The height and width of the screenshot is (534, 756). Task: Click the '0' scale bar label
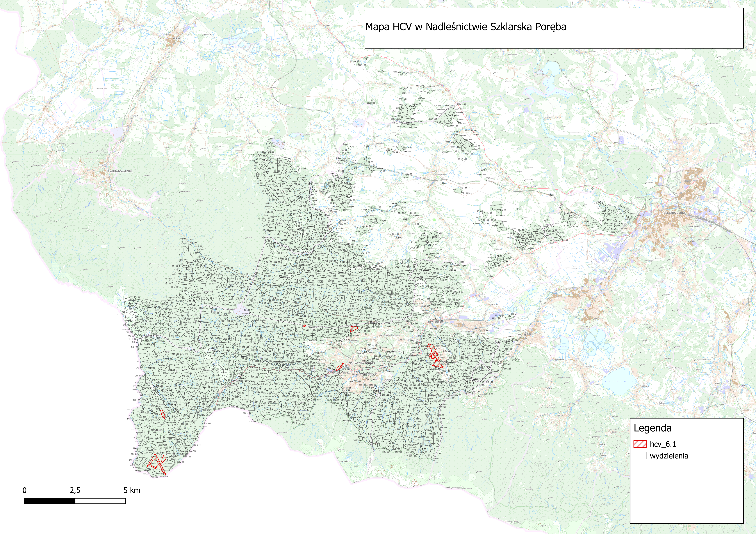(x=24, y=490)
